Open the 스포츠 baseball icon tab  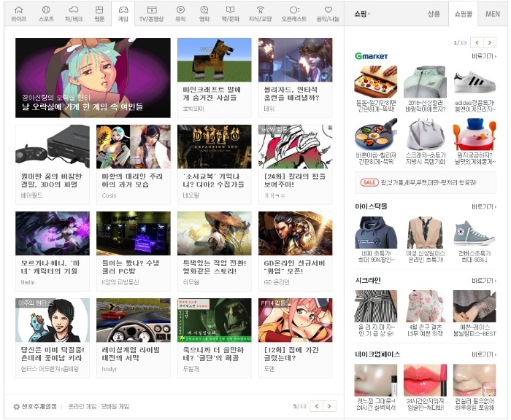coord(46,14)
